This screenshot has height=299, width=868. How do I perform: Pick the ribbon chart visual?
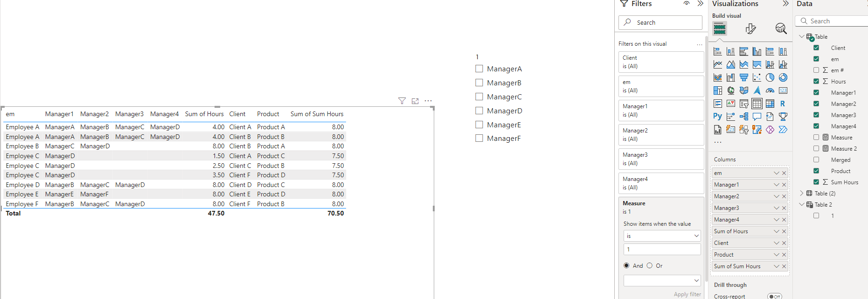coord(718,77)
